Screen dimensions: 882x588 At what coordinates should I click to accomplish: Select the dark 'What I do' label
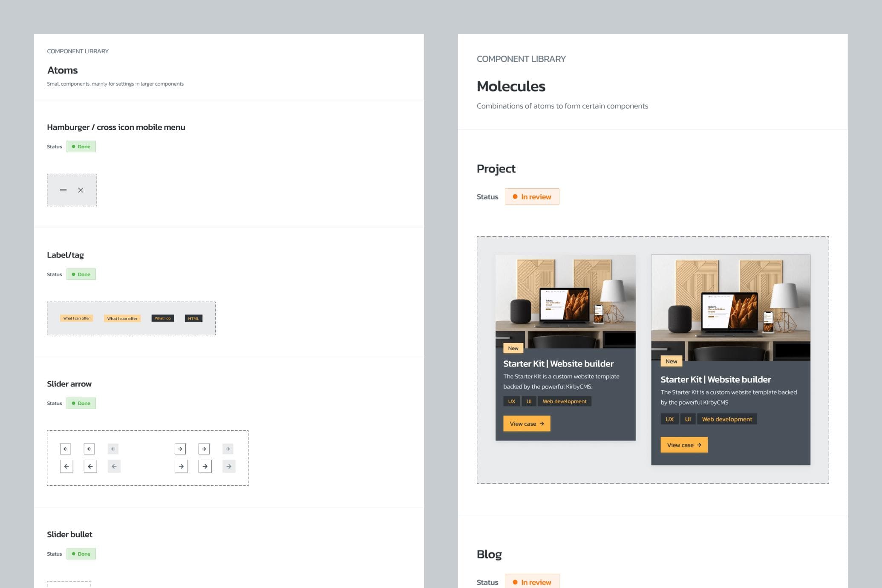point(162,318)
